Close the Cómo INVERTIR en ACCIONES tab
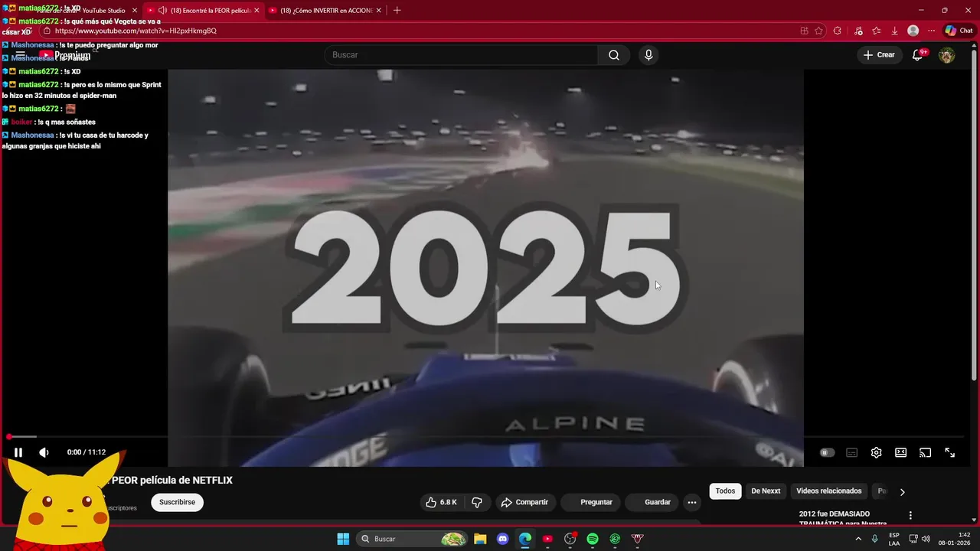 tap(378, 11)
